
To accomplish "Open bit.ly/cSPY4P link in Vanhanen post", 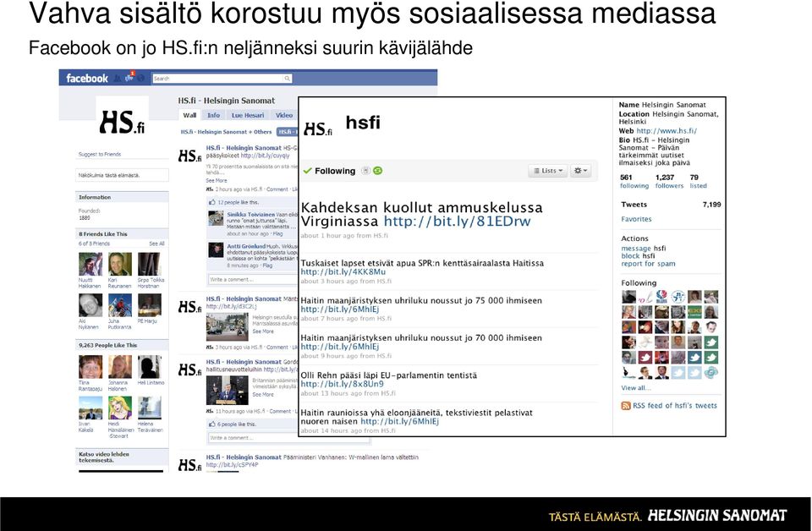I will tap(232, 465).
